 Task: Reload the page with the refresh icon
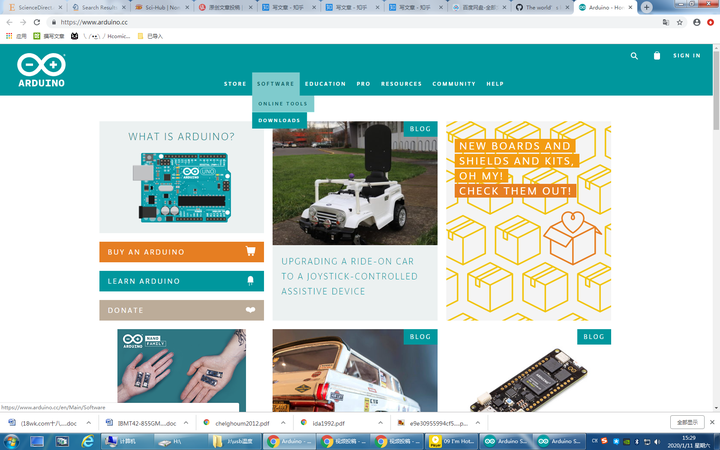(37, 22)
